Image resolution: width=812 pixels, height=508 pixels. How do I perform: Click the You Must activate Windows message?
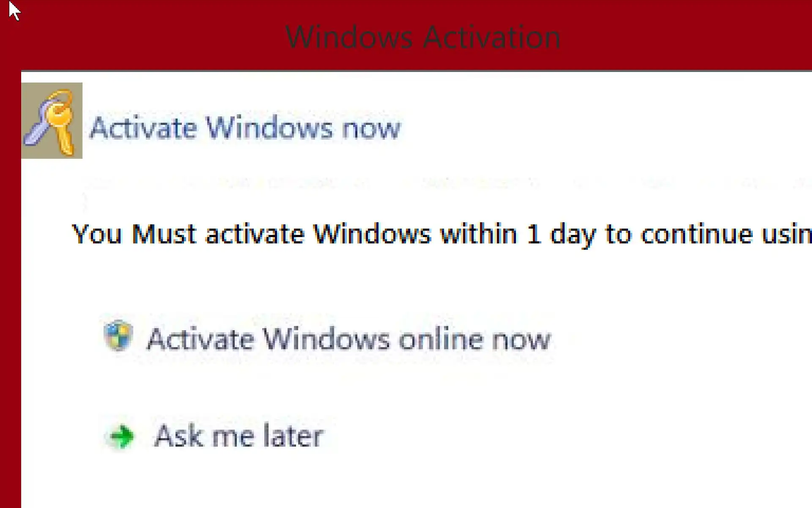[442, 234]
